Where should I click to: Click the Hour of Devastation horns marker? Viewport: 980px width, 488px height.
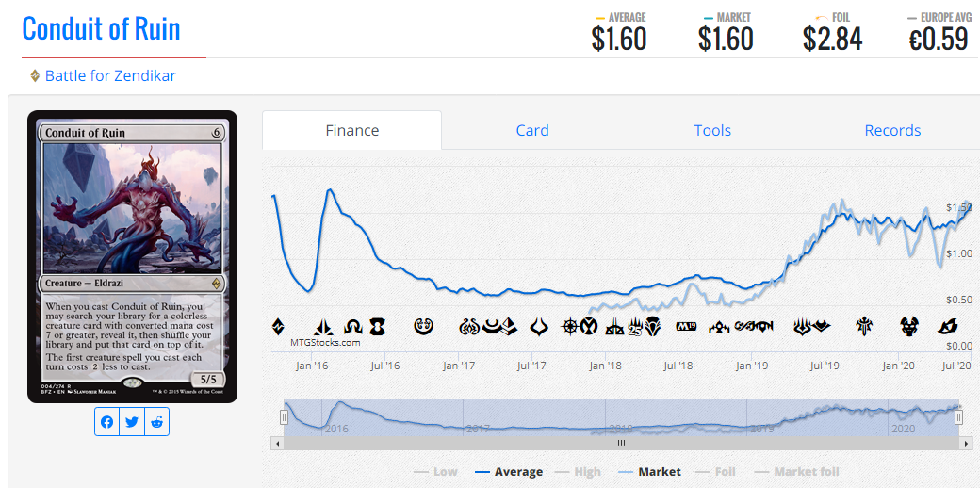point(539,326)
